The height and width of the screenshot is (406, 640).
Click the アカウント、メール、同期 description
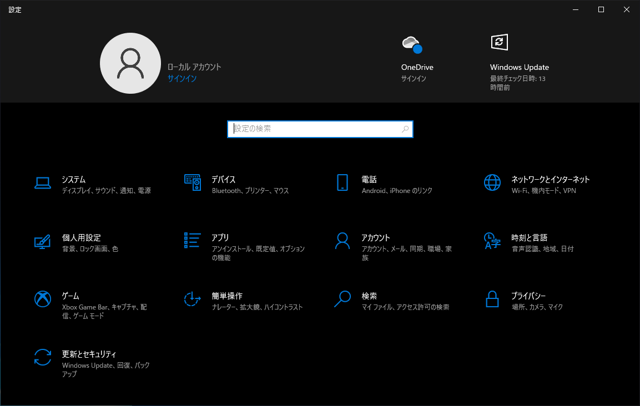[x=407, y=253]
